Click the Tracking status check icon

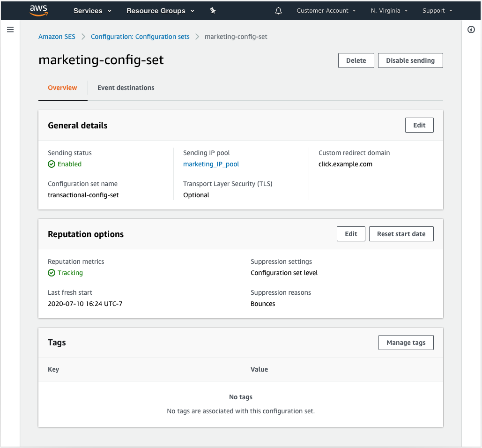[x=52, y=273]
